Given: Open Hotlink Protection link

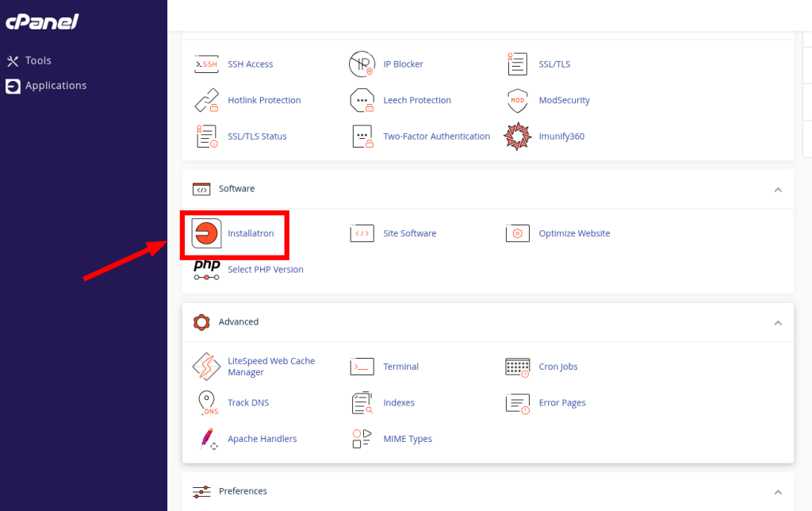Looking at the screenshot, I should click(264, 101).
